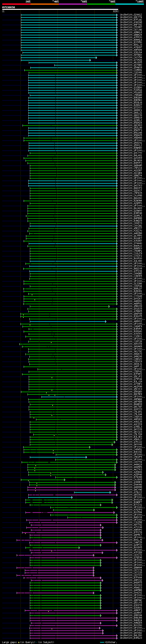
Task: Click on UniRef100_C4IY54
Action: 131,58
